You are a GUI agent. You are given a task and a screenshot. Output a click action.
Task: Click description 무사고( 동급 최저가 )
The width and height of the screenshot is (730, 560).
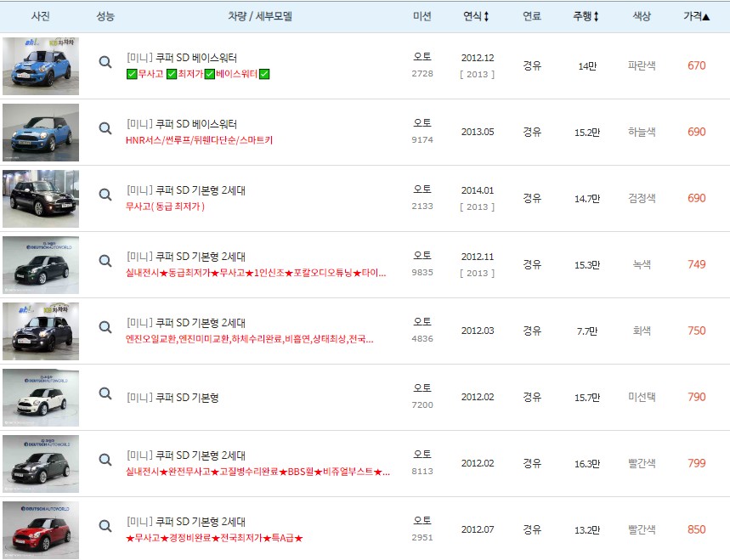point(165,206)
